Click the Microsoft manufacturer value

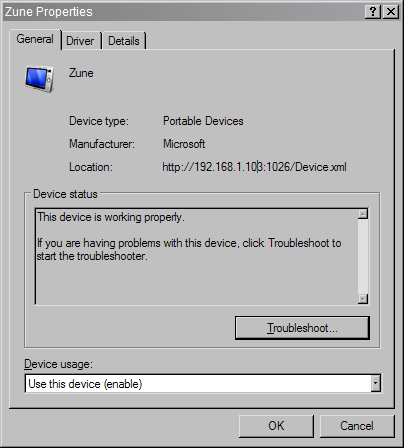tap(184, 144)
